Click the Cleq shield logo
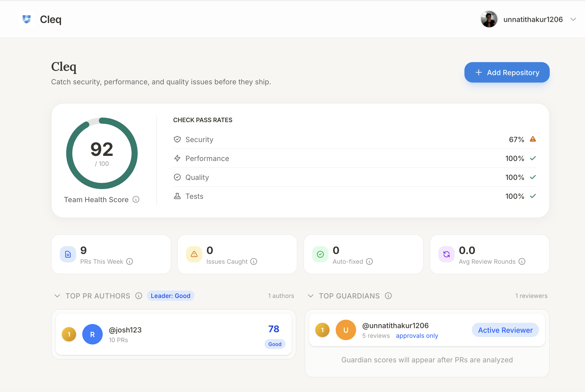 coord(27,19)
